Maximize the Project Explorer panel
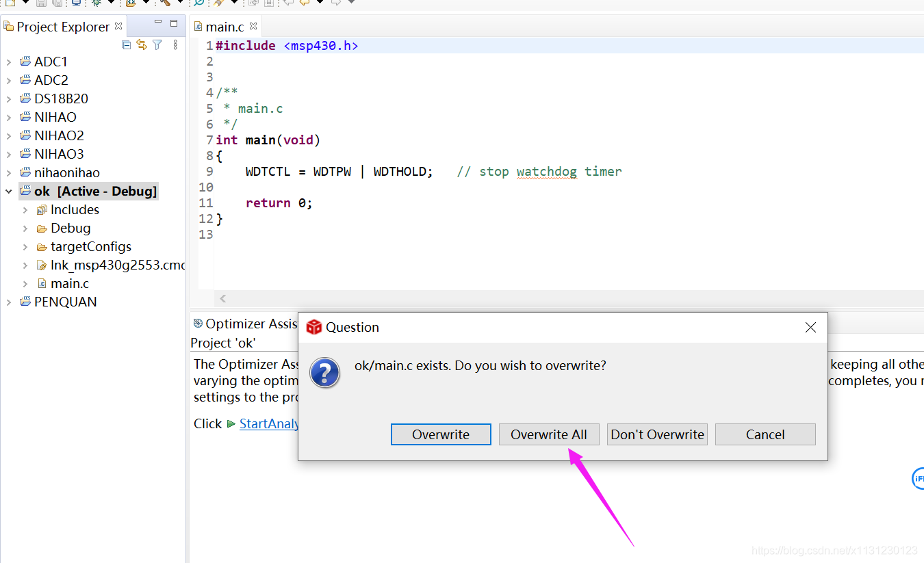Screen dimensions: 924x563 pyautogui.click(x=174, y=23)
